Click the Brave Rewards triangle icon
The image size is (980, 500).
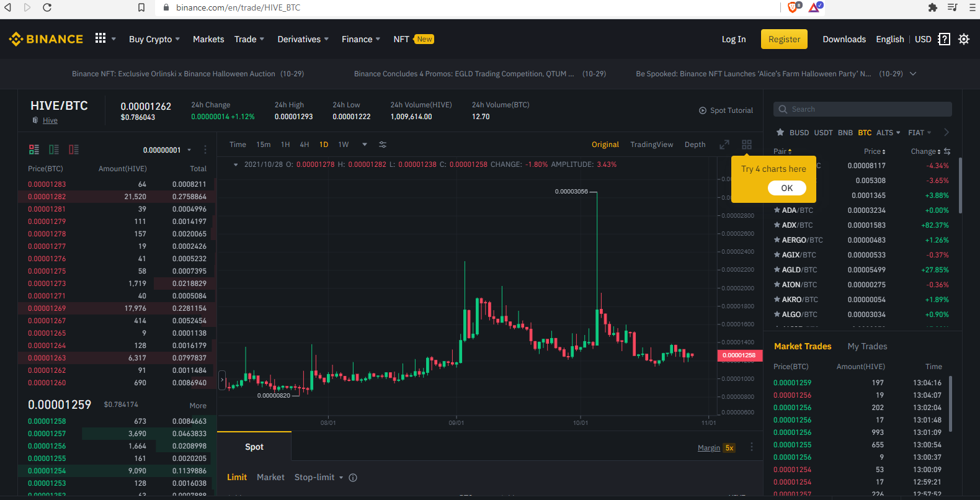(815, 7)
